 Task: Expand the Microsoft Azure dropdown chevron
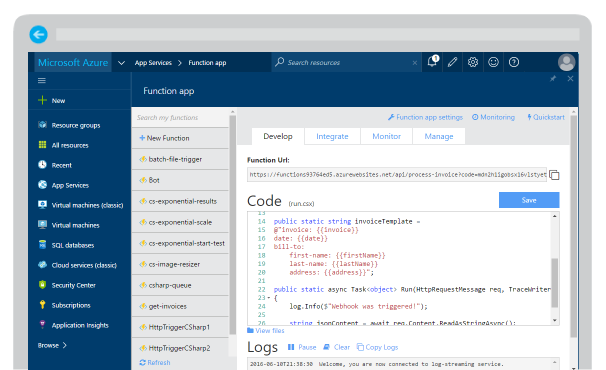point(121,63)
